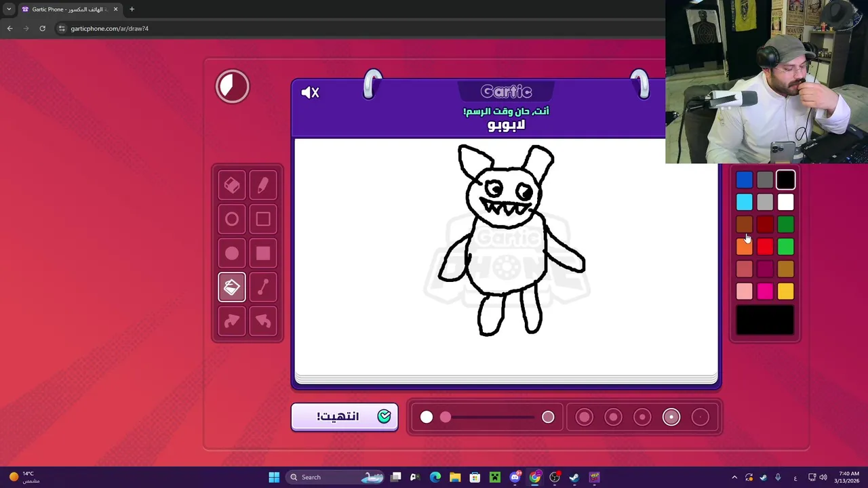Click the garticphone.com address bar

[359, 28]
